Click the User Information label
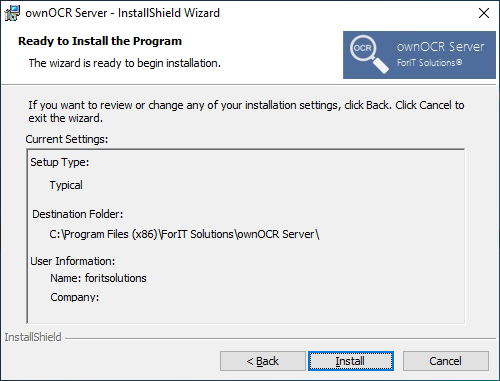The height and width of the screenshot is (381, 500). click(x=73, y=261)
